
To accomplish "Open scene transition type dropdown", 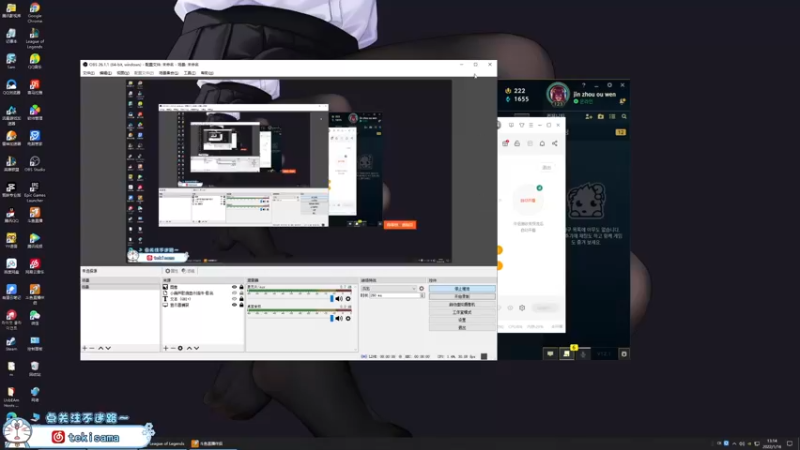I will coord(389,289).
